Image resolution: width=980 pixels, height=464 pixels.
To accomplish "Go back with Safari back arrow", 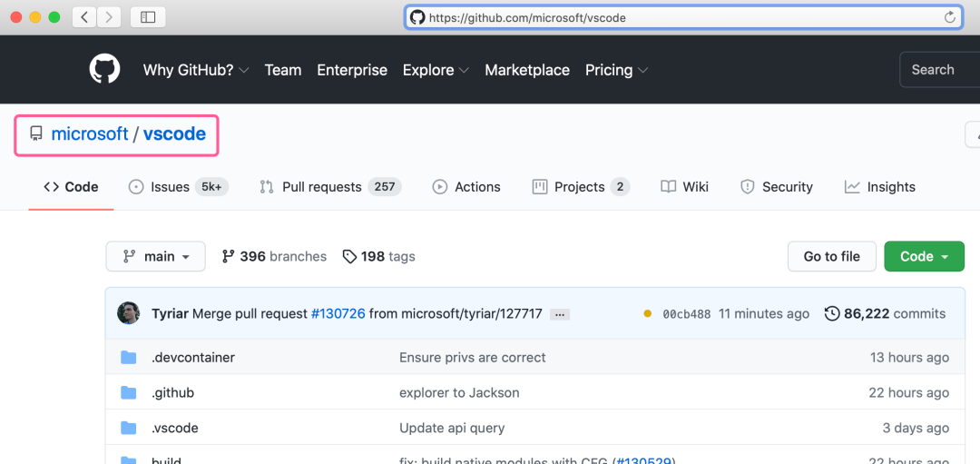I will (84, 17).
